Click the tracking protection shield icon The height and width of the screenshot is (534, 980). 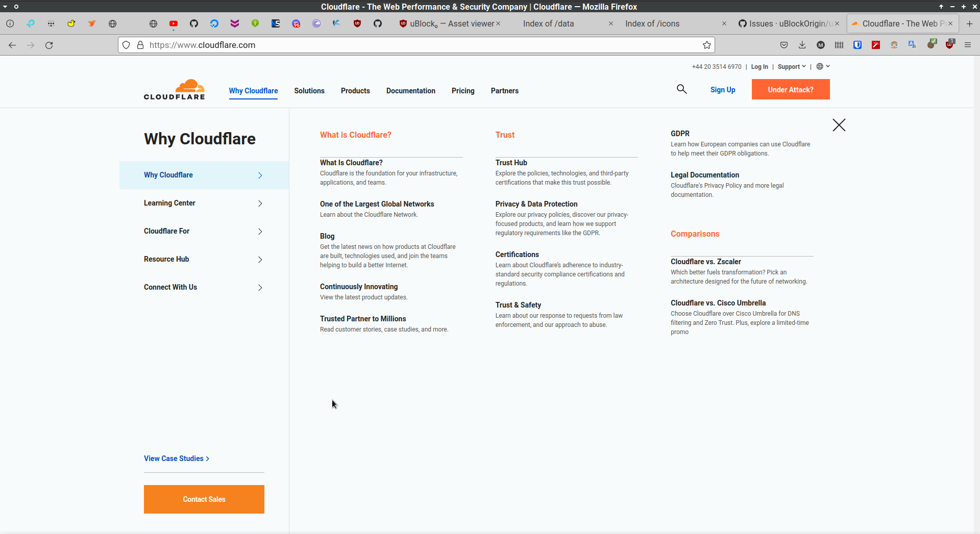pyautogui.click(x=126, y=45)
